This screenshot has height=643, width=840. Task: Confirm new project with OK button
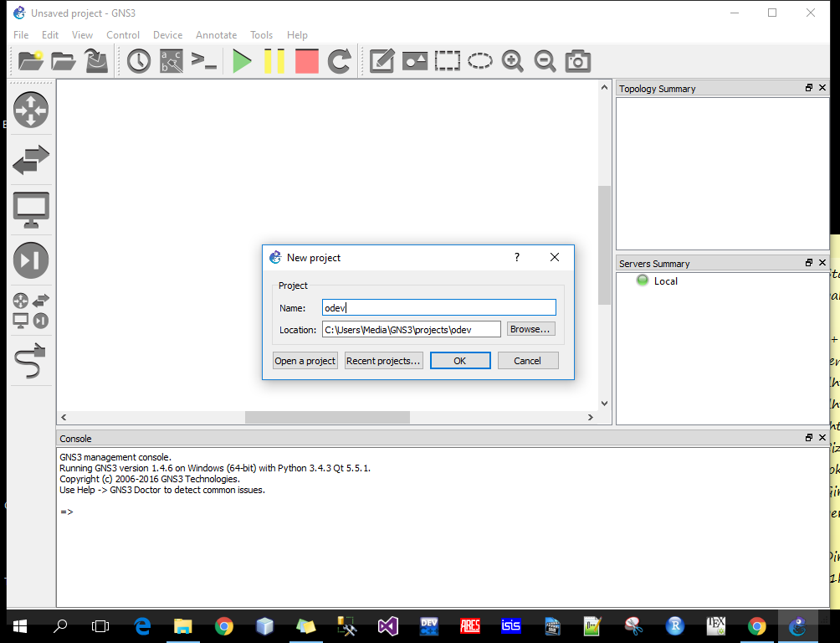point(459,360)
